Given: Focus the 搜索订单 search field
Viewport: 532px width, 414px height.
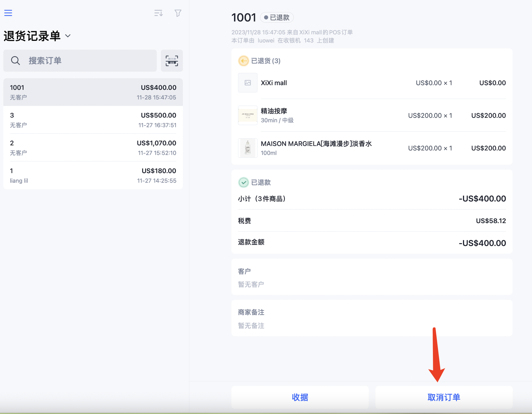Looking at the screenshot, I should pyautogui.click(x=80, y=61).
